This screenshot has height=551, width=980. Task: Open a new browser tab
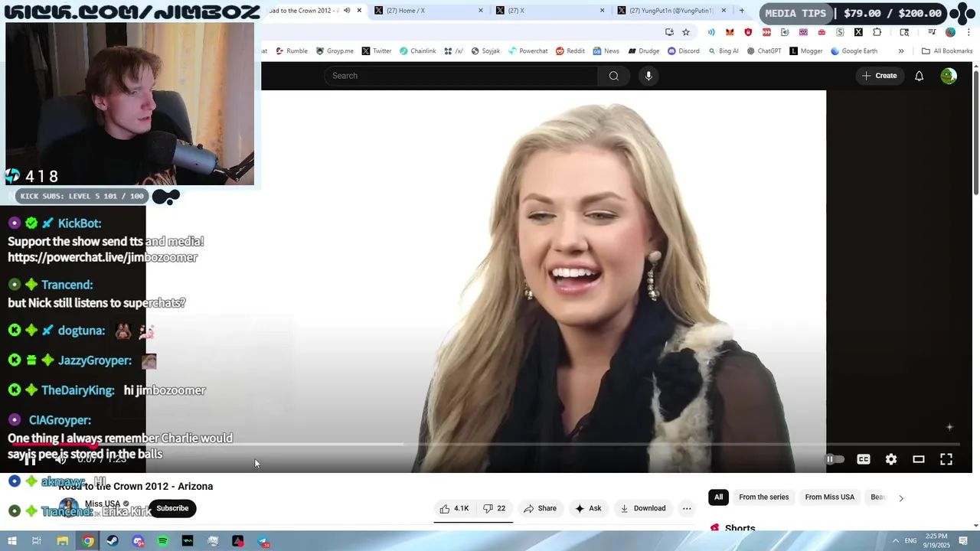[x=741, y=11]
